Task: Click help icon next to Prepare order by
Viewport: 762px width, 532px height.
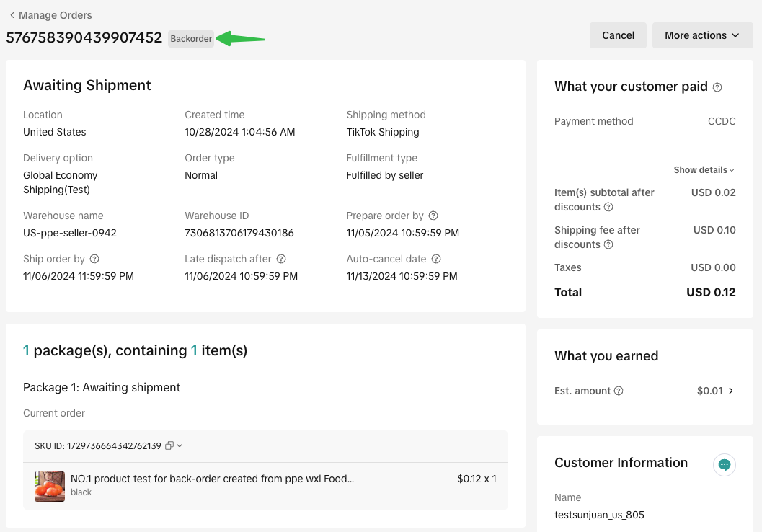Action: 433,216
